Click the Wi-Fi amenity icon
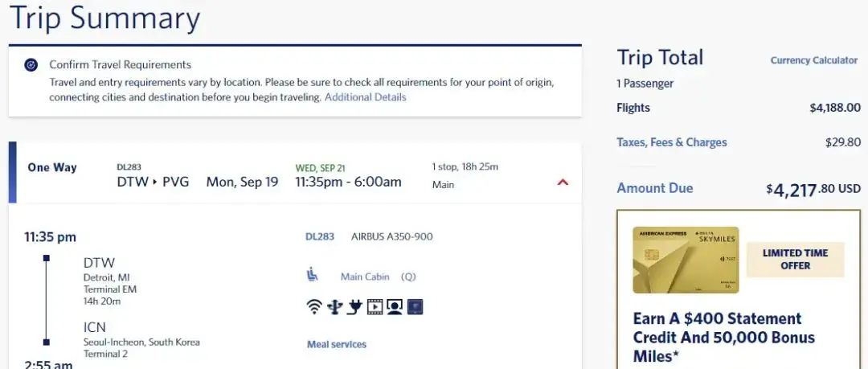The height and width of the screenshot is (369, 868). (x=314, y=306)
